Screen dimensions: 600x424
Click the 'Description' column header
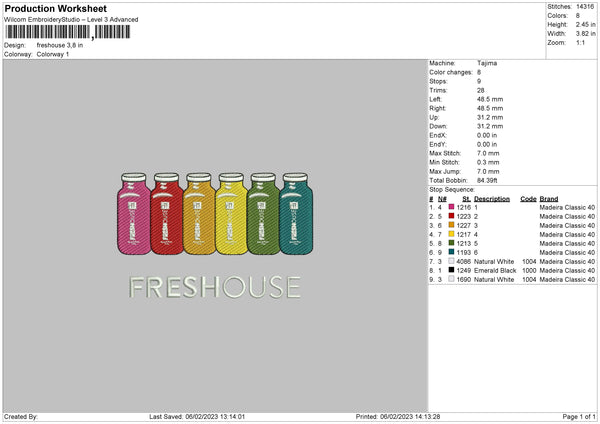492,199
